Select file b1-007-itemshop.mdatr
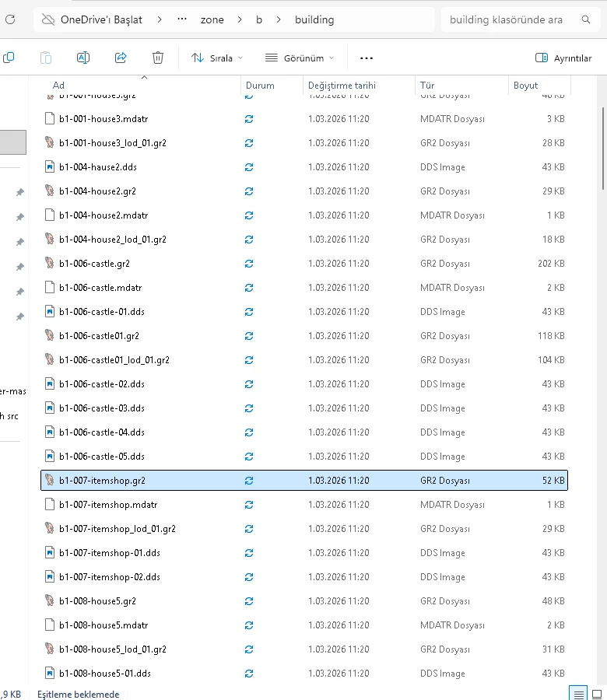Viewport: 607px width, 700px height. (x=304, y=505)
